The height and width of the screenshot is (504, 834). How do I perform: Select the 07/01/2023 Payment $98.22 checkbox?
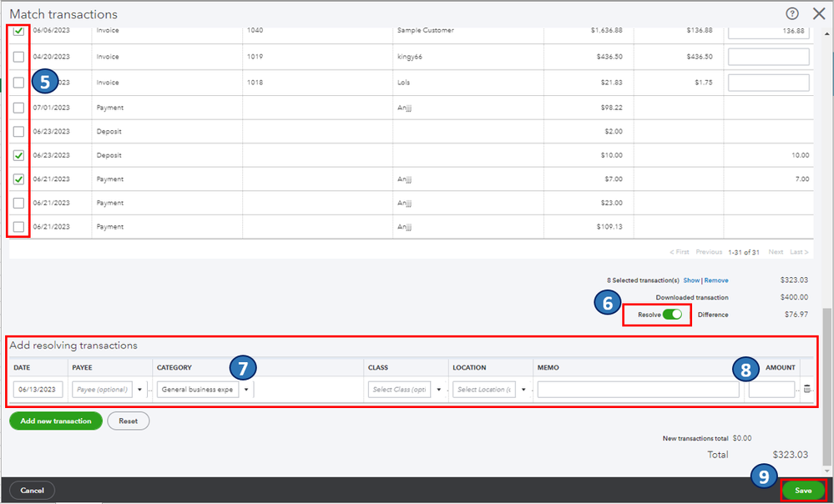pyautogui.click(x=18, y=108)
